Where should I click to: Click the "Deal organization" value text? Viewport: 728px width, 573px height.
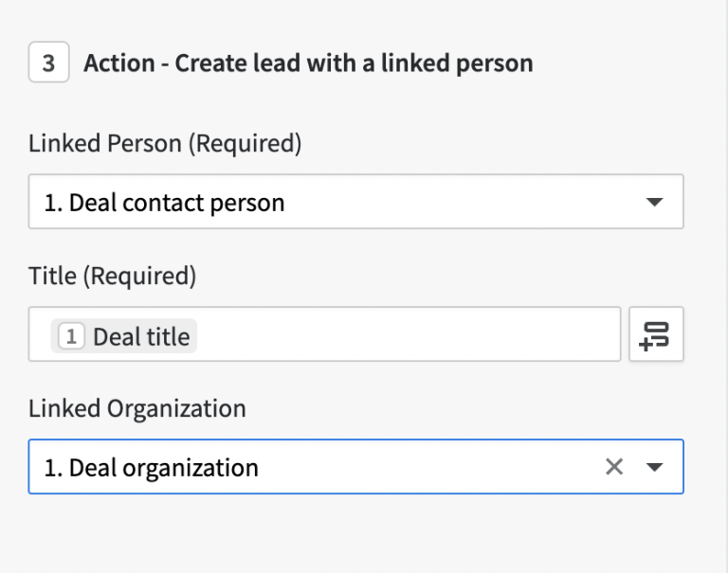tap(164, 468)
